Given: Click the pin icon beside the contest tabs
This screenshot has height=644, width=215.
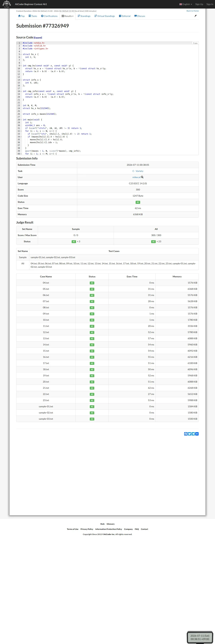Looking at the screenshot, I should [x=195, y=16].
